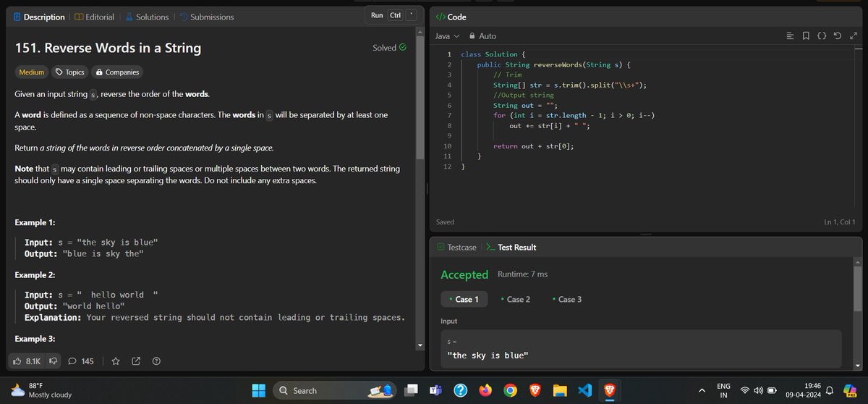Click the thumbs-down dislike icon
Viewport: 868px width, 404px height.
coord(53,361)
